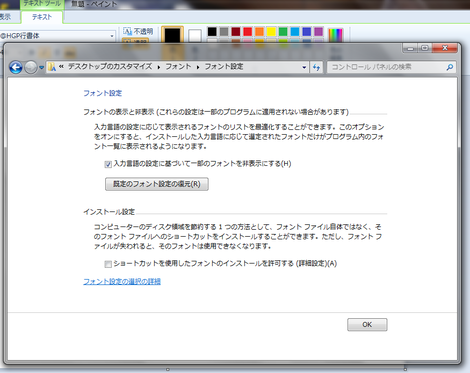Enable ショートカットを使用したフォントのインストールを許可する checkbox
The image size is (470, 373).
pos(108,264)
